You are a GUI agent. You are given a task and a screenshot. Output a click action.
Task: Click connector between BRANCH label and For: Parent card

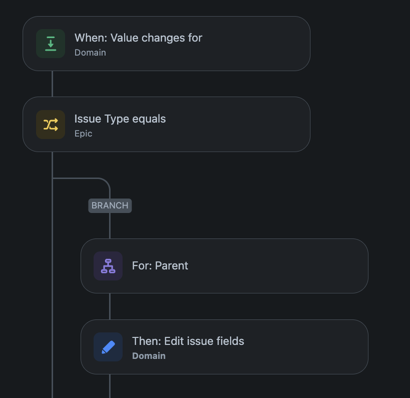pyautogui.click(x=110, y=225)
